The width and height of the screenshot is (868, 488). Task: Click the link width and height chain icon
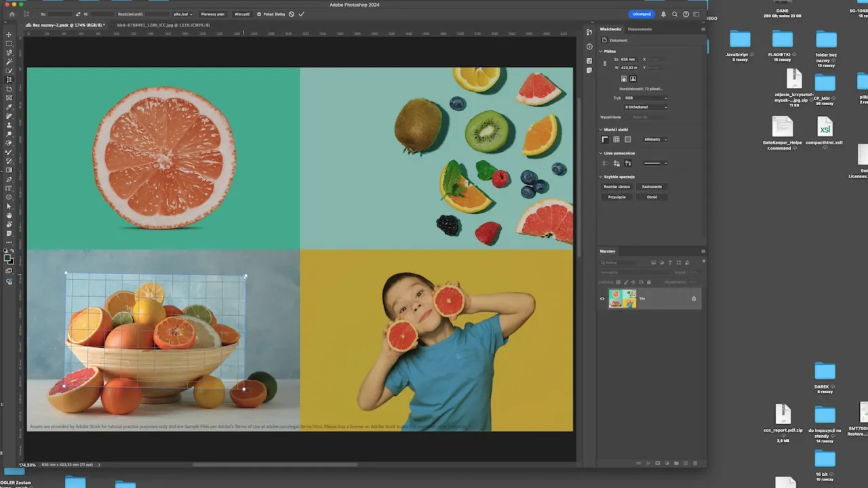[x=605, y=63]
